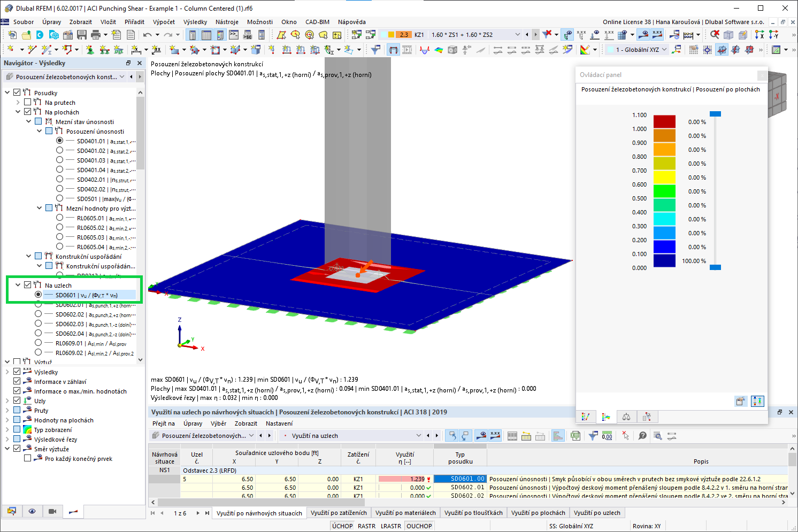The width and height of the screenshot is (798, 532).
Task: Save the model using the Save icon
Action: point(82,34)
